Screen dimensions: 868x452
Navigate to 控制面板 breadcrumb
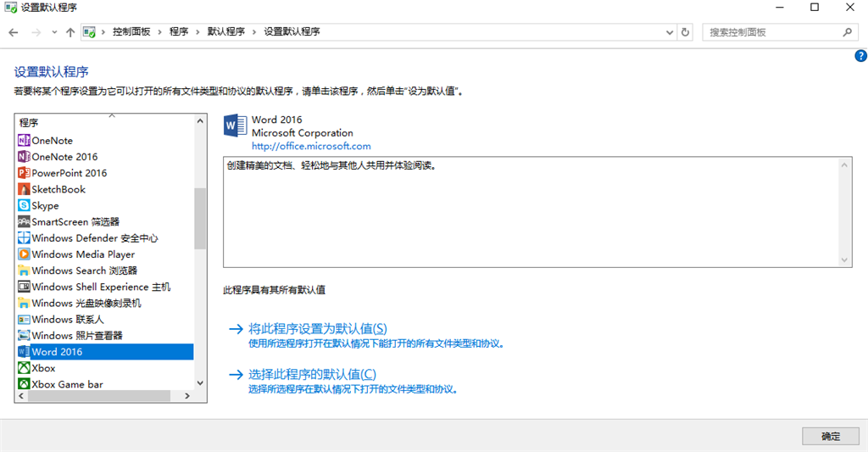click(x=131, y=31)
